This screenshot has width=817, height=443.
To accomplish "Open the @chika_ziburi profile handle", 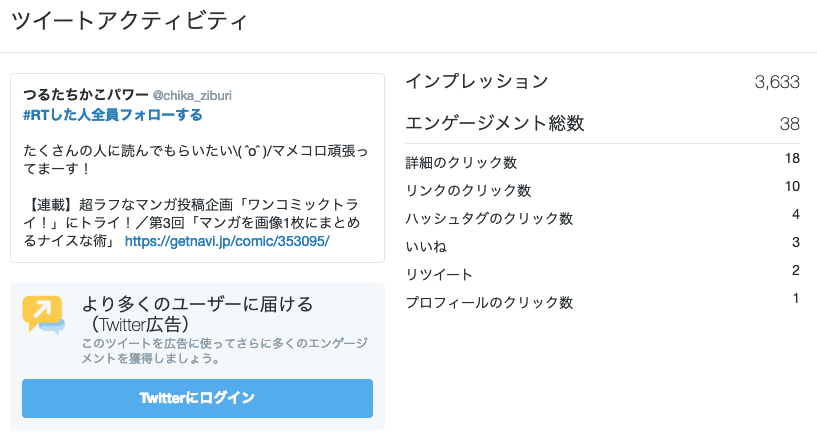I will (x=192, y=95).
